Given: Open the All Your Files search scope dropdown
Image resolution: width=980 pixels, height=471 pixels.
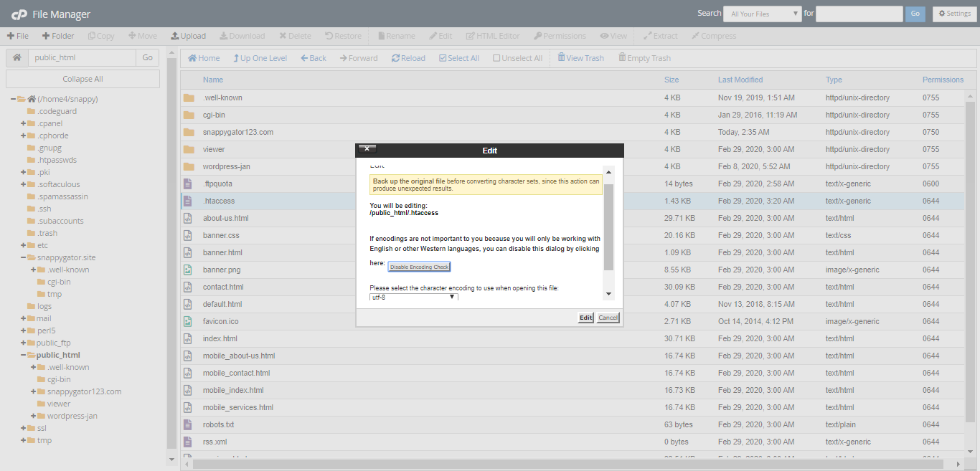Looking at the screenshot, I should pyautogui.click(x=762, y=13).
